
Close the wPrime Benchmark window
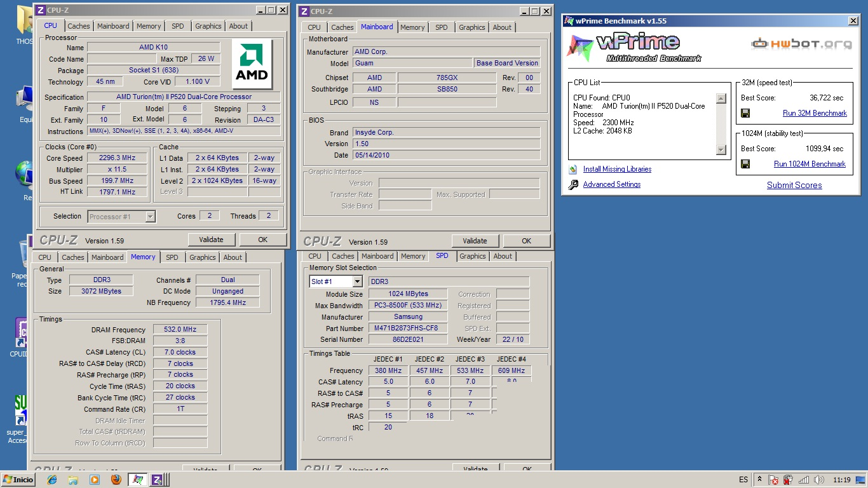[853, 21]
